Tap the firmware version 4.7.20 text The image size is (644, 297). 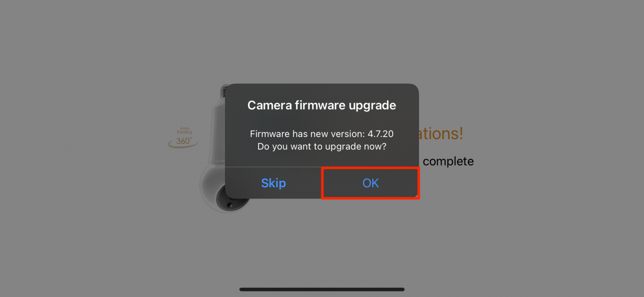coord(380,134)
